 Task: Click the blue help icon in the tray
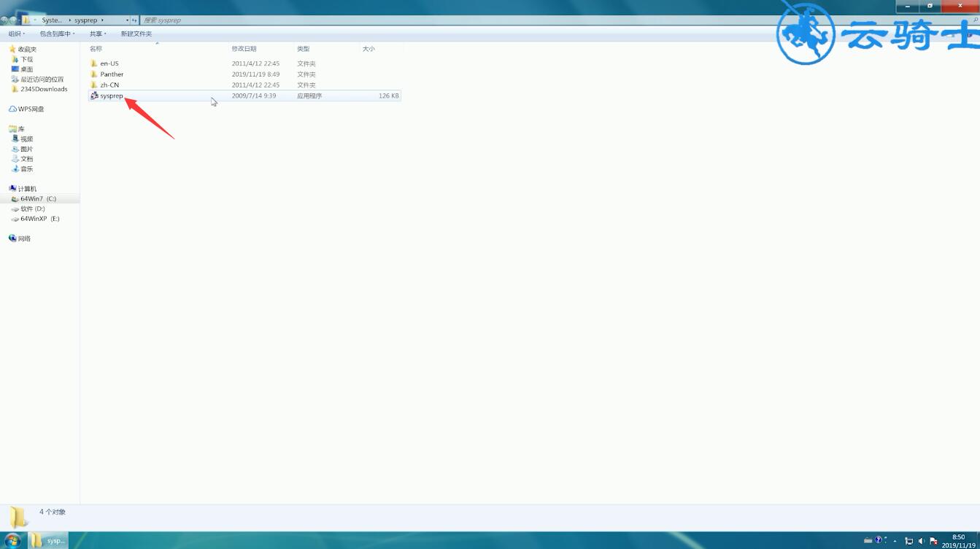pyautogui.click(x=879, y=541)
